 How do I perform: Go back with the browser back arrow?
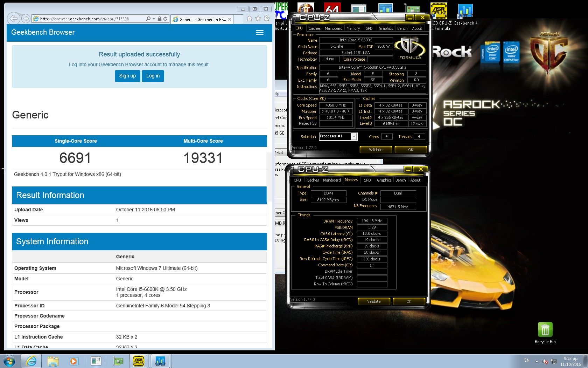13,19
